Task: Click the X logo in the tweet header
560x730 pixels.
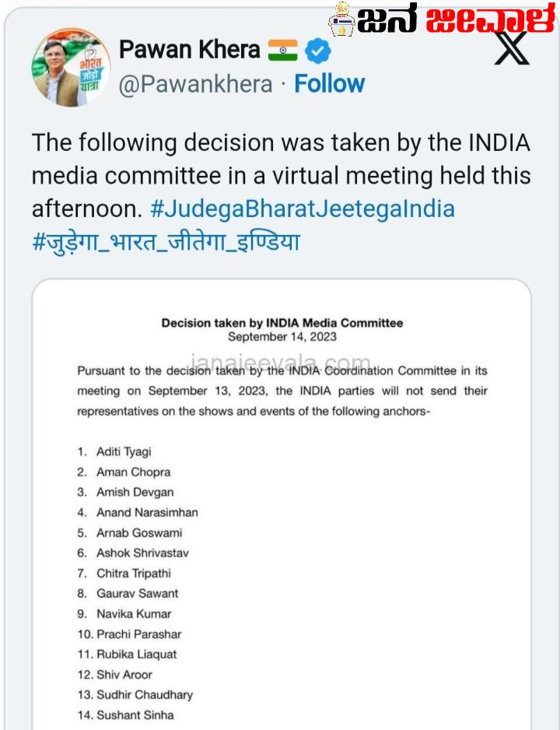Action: click(511, 51)
